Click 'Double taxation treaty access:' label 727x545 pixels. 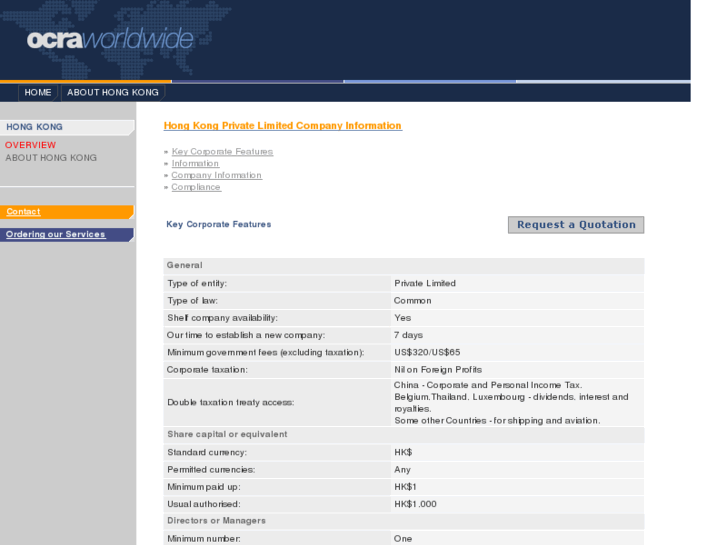coord(231,403)
